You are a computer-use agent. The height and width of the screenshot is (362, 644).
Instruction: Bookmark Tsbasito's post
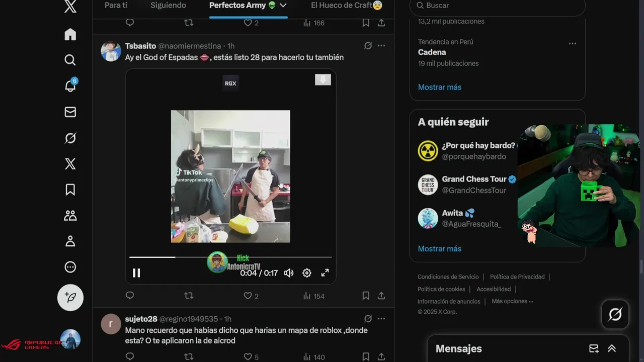coord(366,296)
